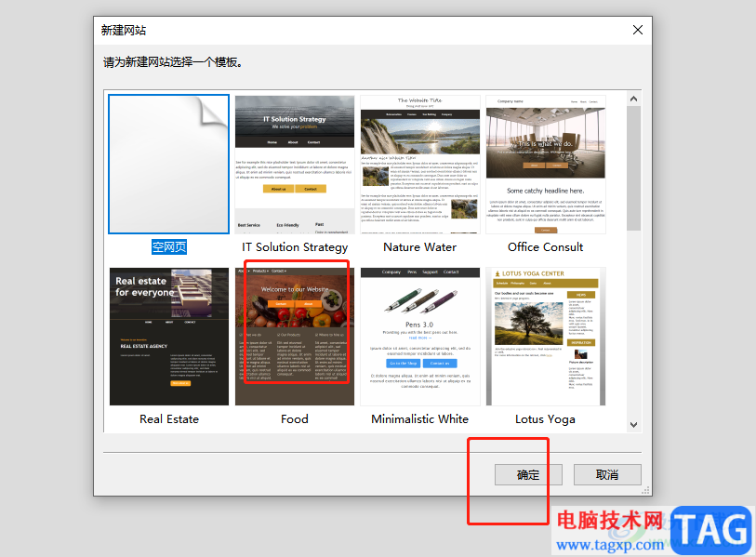Viewport: 756px width, 557px height.
Task: Click the IT Solution Strategy label
Action: click(295, 247)
